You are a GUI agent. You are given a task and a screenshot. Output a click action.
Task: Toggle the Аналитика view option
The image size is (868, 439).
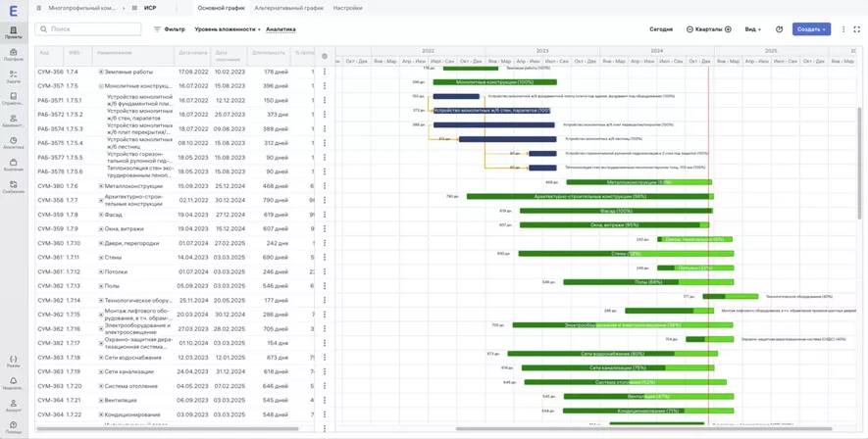(x=281, y=29)
